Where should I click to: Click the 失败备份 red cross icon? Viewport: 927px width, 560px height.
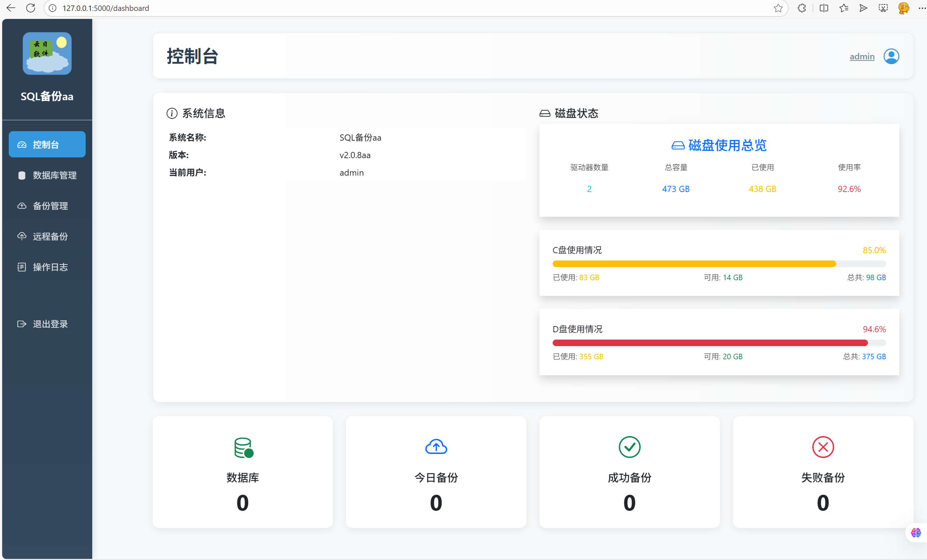tap(823, 447)
